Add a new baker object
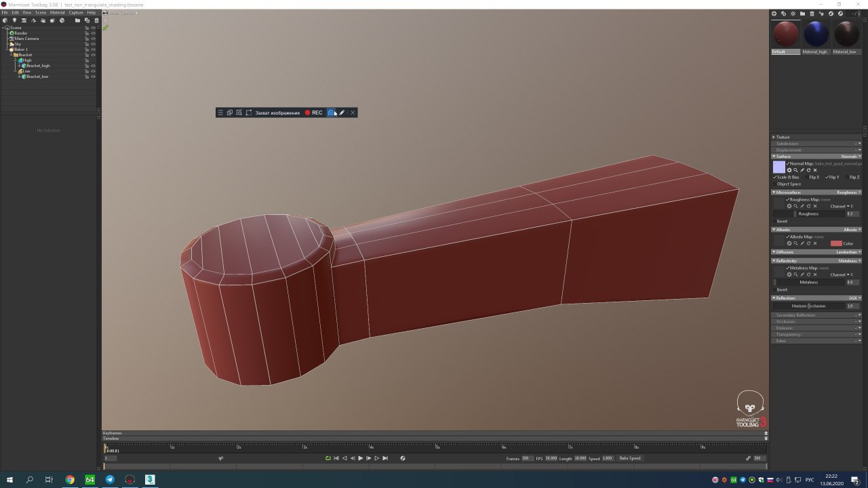 [x=52, y=20]
